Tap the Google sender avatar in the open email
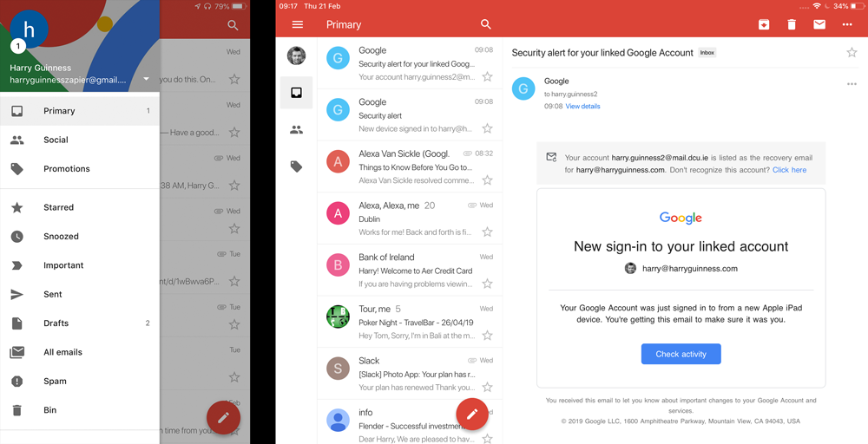Image resolution: width=868 pixels, height=444 pixels. point(523,88)
